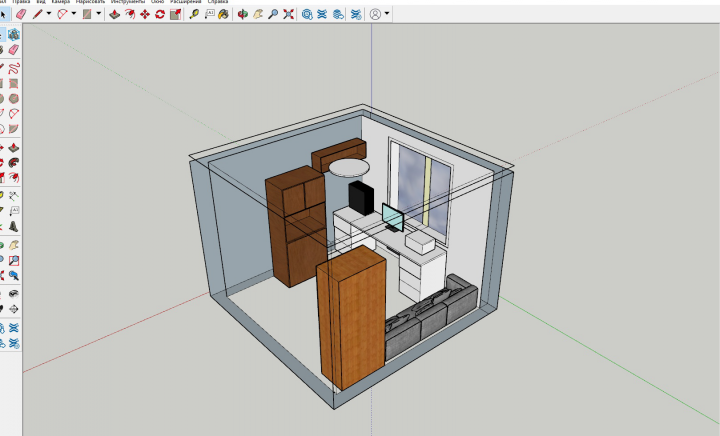Select the Scale tool in top toolbar
This screenshot has width=720, height=436.
tap(175, 14)
